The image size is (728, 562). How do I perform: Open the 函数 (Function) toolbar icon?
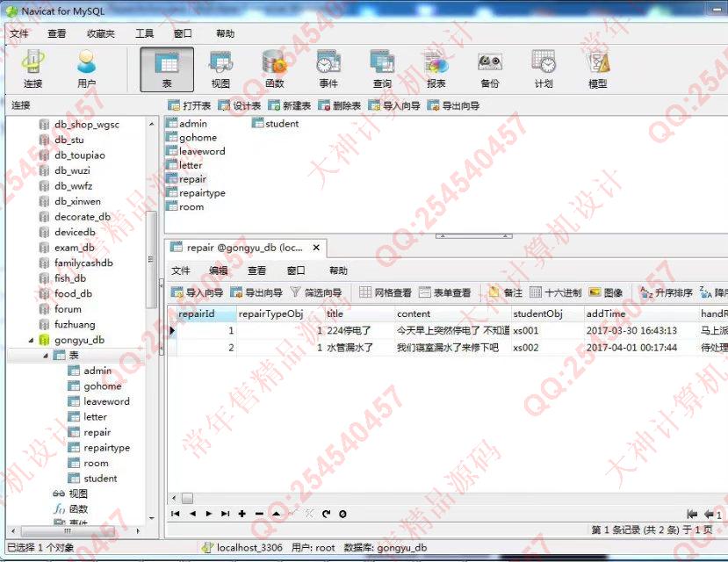coord(274,69)
